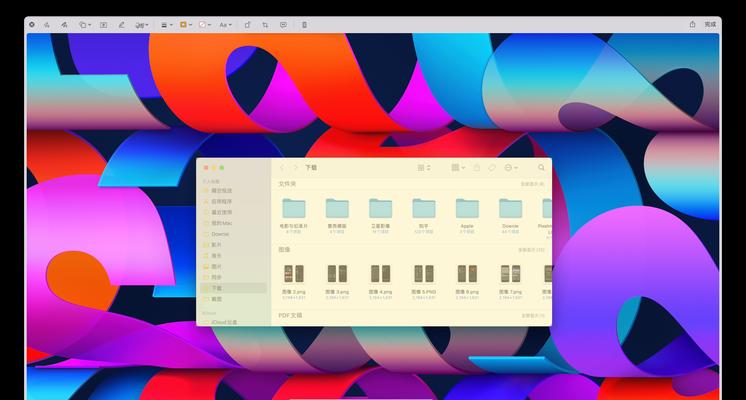Click the Finder forward arrow
The image size is (746, 400).
pos(295,168)
